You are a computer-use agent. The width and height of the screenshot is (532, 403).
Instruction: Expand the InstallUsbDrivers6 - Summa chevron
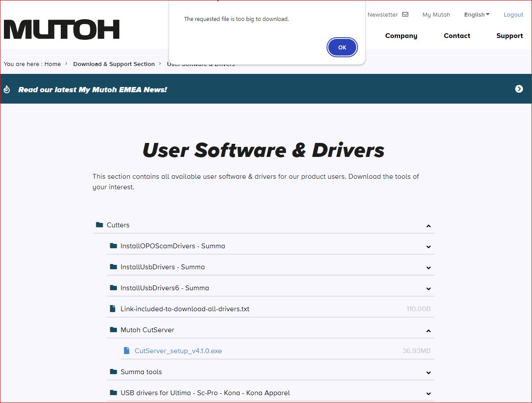point(428,289)
